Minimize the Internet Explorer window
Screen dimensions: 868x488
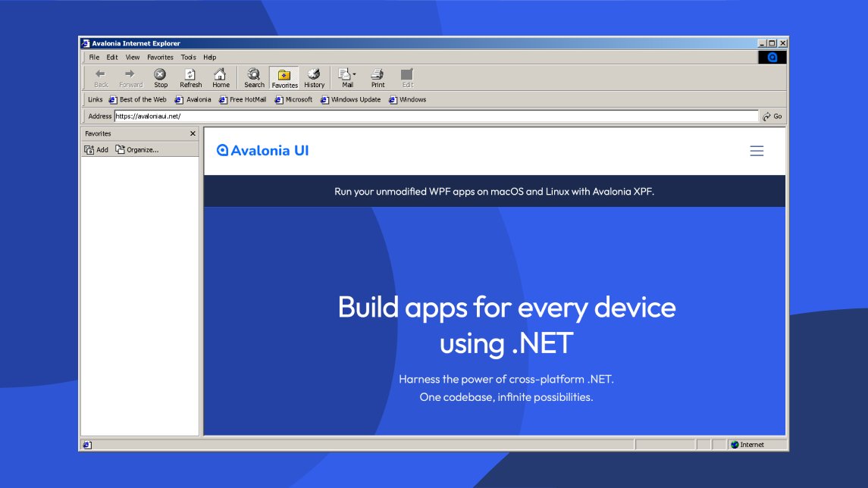[x=763, y=43]
